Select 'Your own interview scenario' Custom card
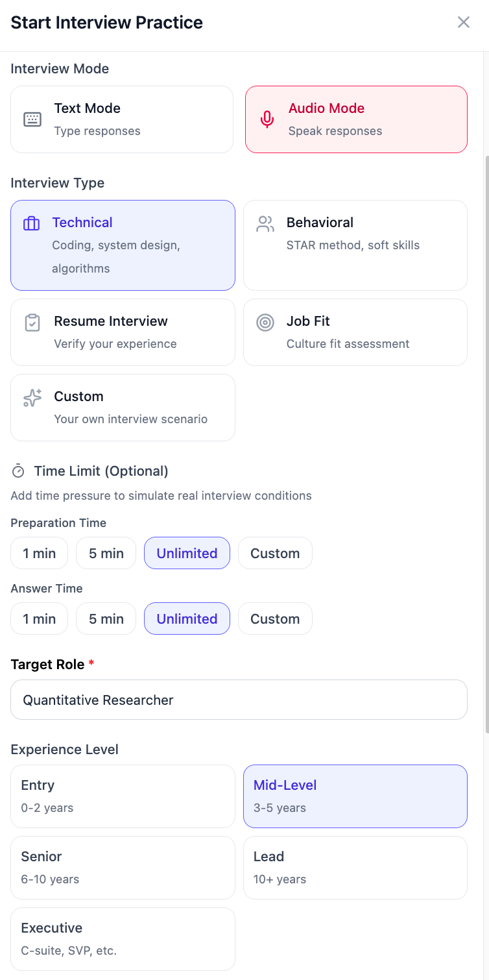Image resolution: width=489 pixels, height=980 pixels. [123, 408]
